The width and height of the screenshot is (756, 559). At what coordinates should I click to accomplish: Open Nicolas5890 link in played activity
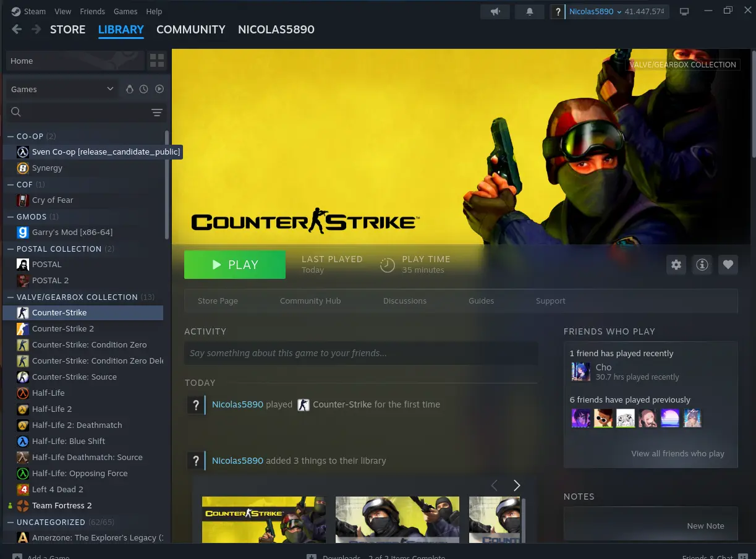point(237,404)
